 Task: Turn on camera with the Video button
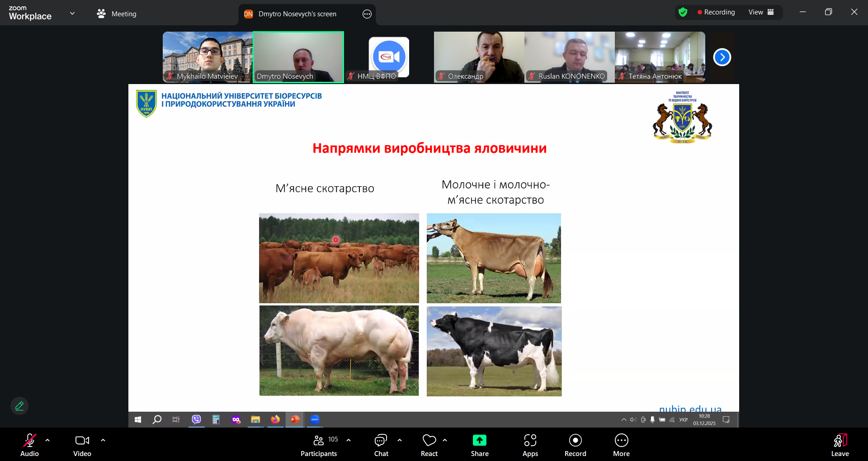pos(82,445)
